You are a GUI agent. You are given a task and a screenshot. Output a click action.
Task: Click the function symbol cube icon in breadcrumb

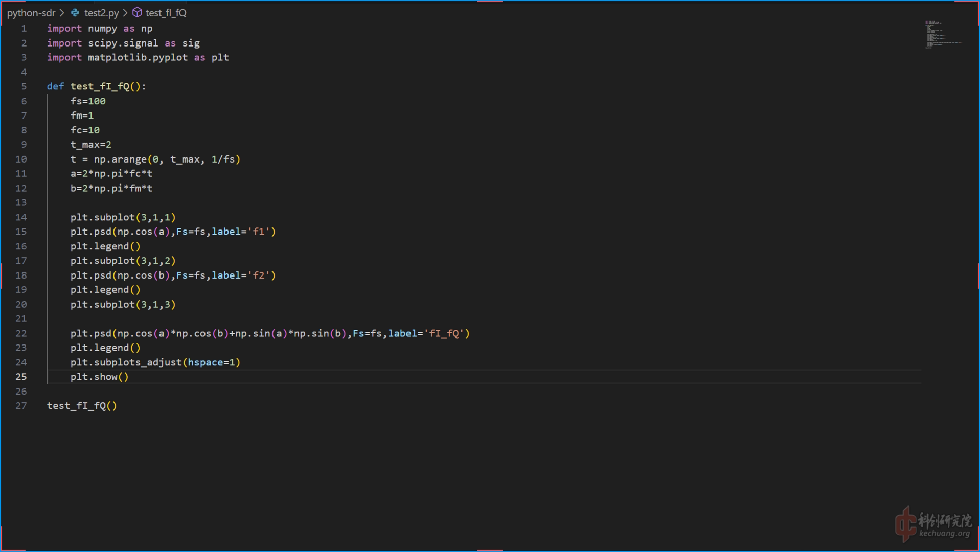[137, 13]
